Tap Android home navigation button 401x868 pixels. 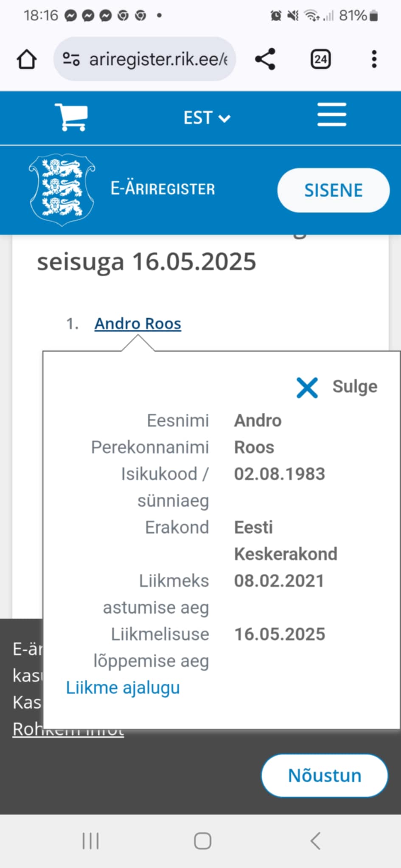[x=203, y=841]
